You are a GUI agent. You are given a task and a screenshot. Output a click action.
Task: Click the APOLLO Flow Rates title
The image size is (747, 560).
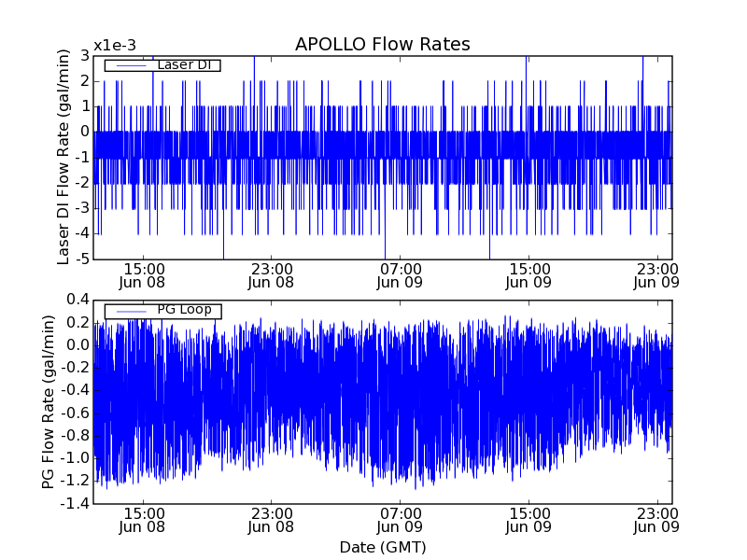point(383,44)
